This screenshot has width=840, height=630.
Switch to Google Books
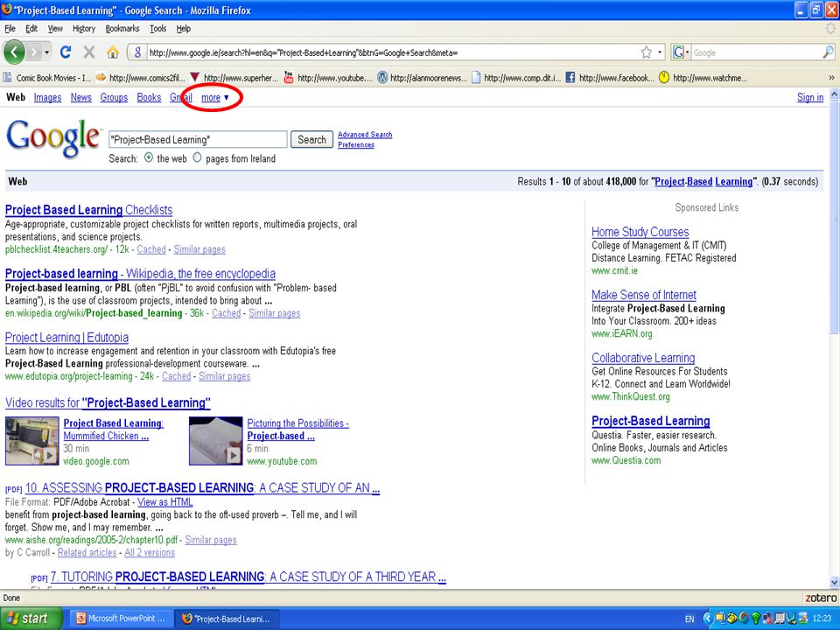[149, 97]
